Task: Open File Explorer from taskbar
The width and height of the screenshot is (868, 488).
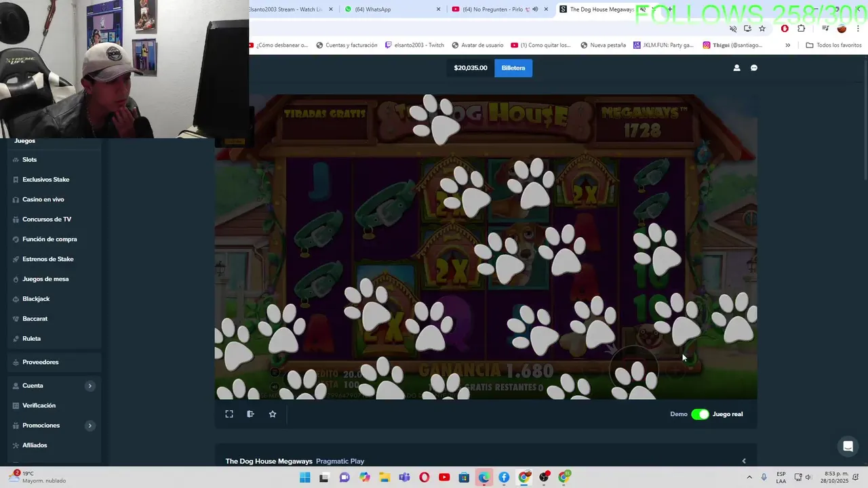Action: (384, 478)
